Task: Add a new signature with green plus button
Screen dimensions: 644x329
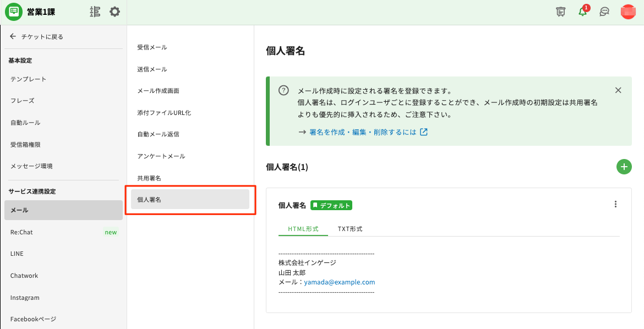Action: tap(624, 167)
